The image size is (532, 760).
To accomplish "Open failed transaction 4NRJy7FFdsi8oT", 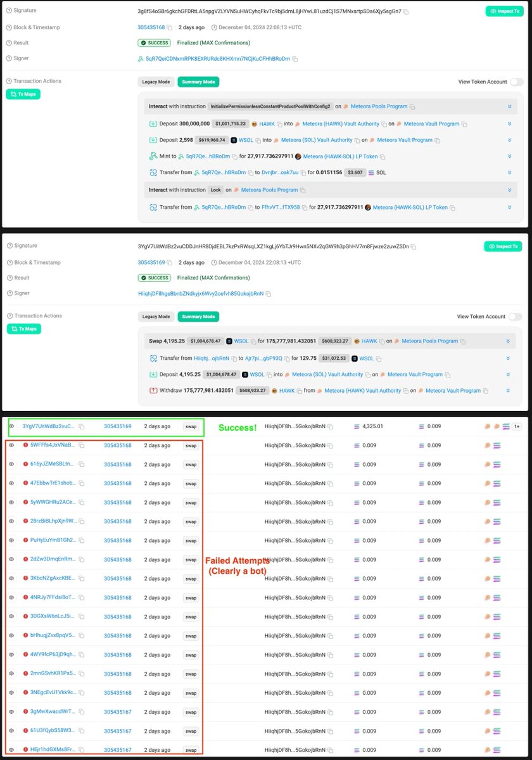I will (53, 597).
